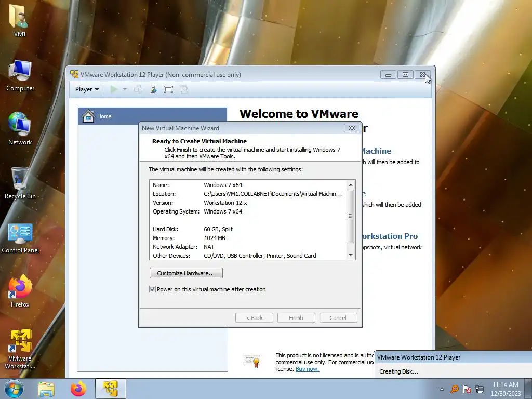Image resolution: width=532 pixels, height=399 pixels.
Task: Click the magnifier tray icon
Action: point(454,389)
